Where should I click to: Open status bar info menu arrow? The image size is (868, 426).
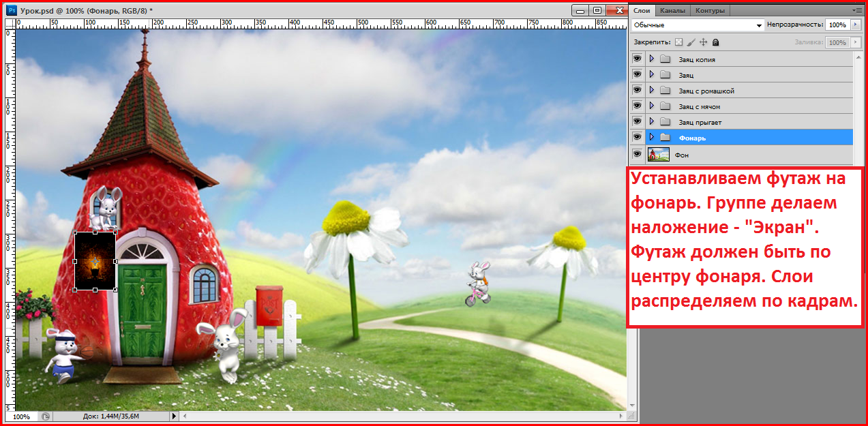174,416
